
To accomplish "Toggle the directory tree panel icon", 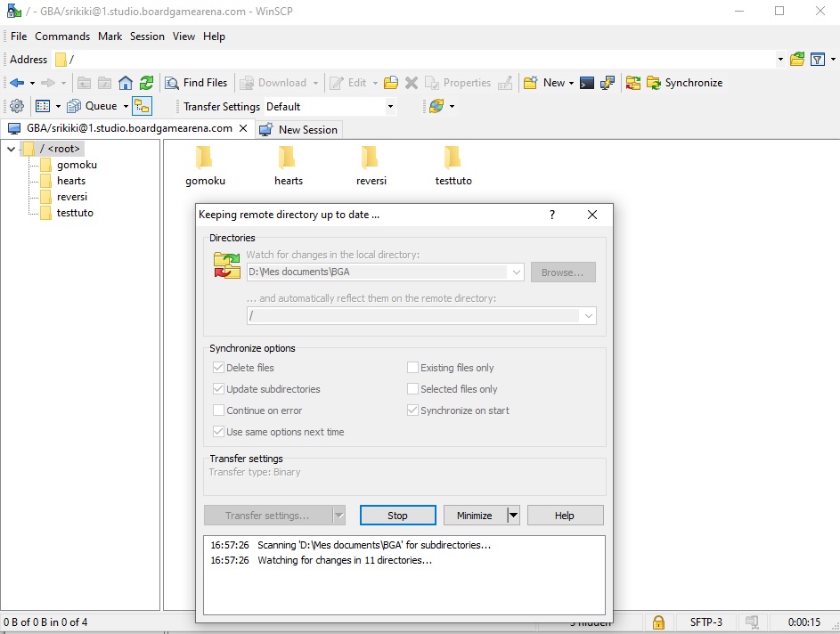I will [142, 106].
